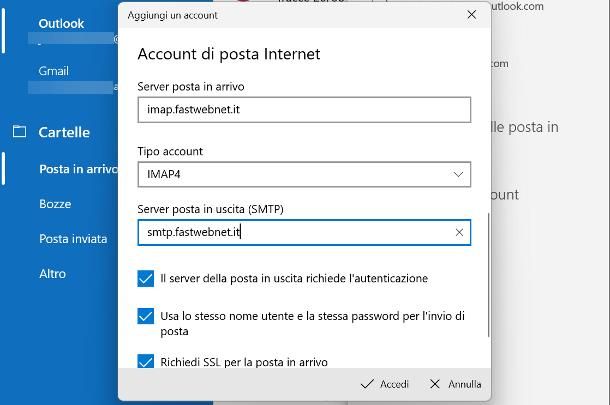The width and height of the screenshot is (610, 405).
Task: Toggle same username and password checkbox
Action: [x=146, y=316]
